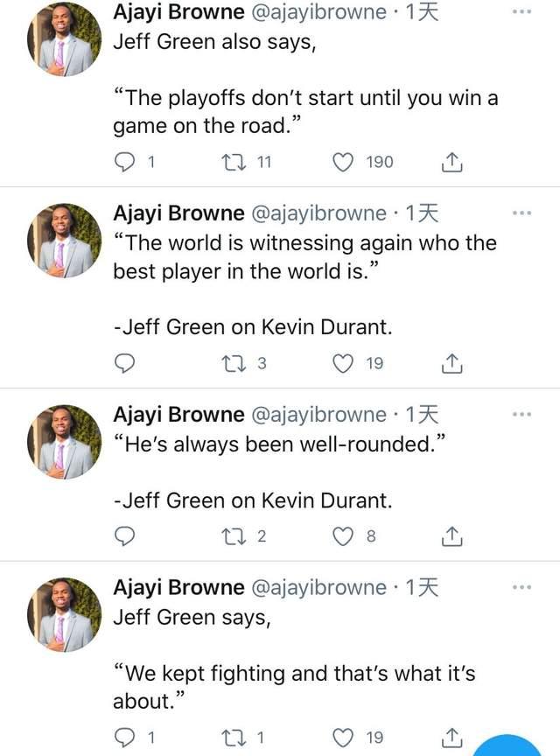Share the "playoffs don't start" tweet
The height and width of the screenshot is (756, 560).
click(451, 162)
